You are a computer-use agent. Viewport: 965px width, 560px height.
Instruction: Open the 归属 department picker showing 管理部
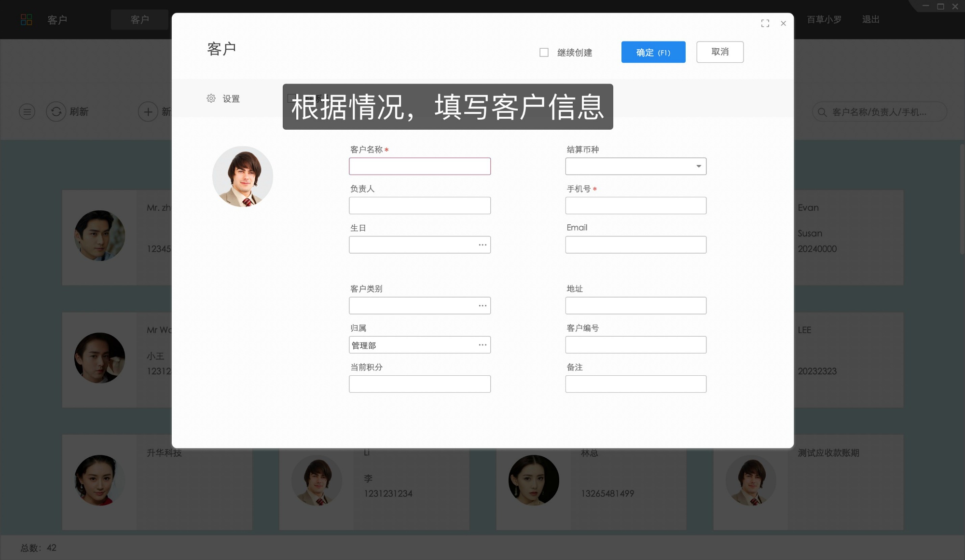coord(482,344)
